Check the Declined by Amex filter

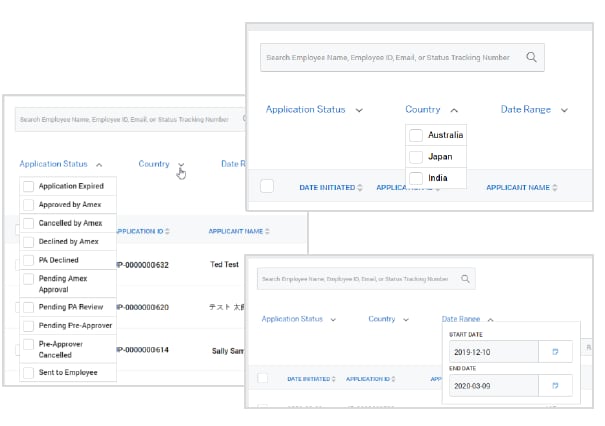point(28,242)
